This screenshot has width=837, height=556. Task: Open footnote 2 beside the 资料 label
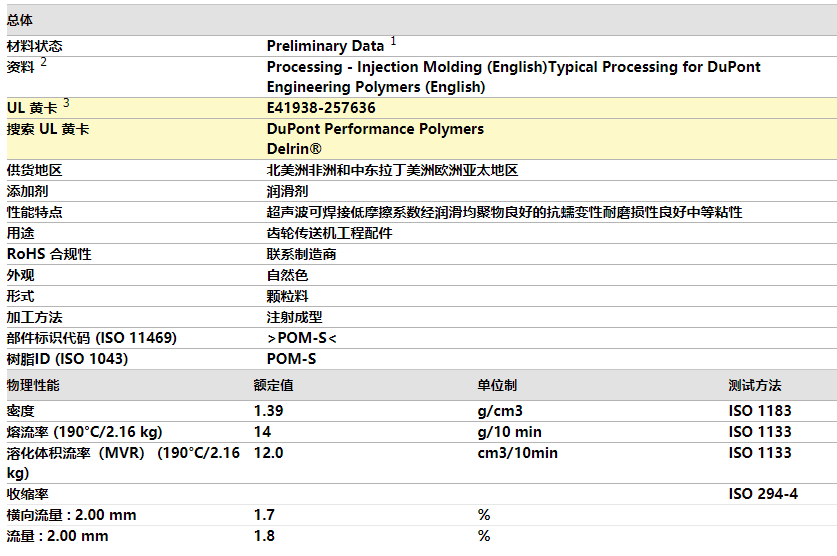43,62
